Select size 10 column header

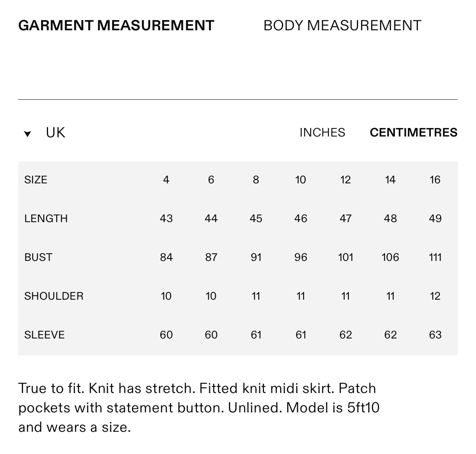[x=300, y=180]
